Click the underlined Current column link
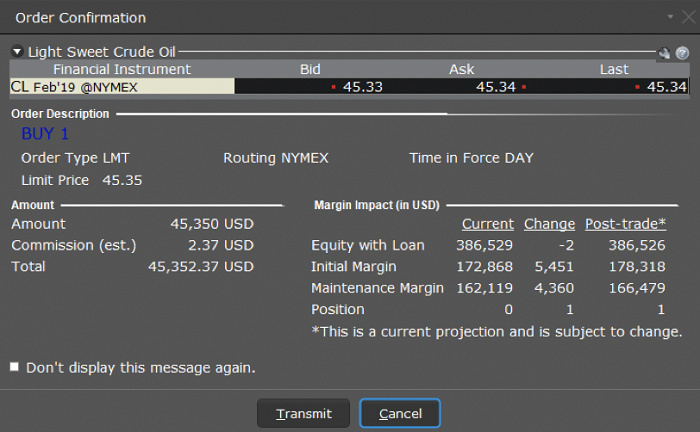 pyautogui.click(x=488, y=224)
